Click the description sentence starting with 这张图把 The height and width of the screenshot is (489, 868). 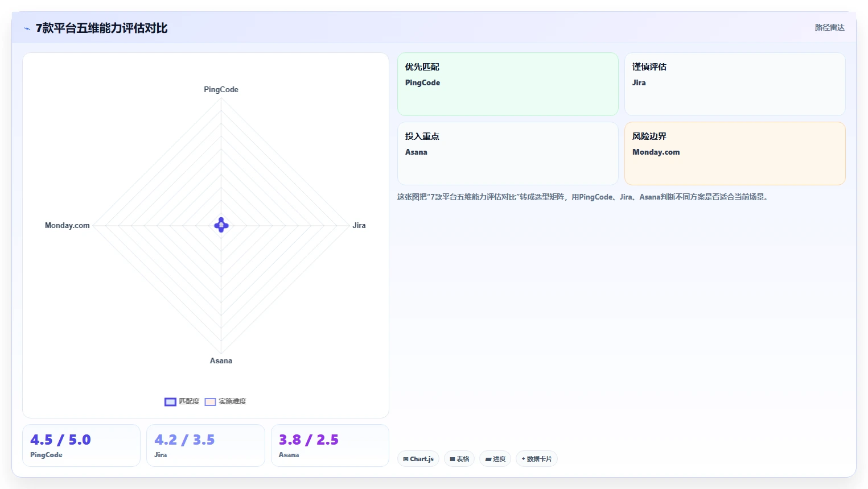(583, 197)
